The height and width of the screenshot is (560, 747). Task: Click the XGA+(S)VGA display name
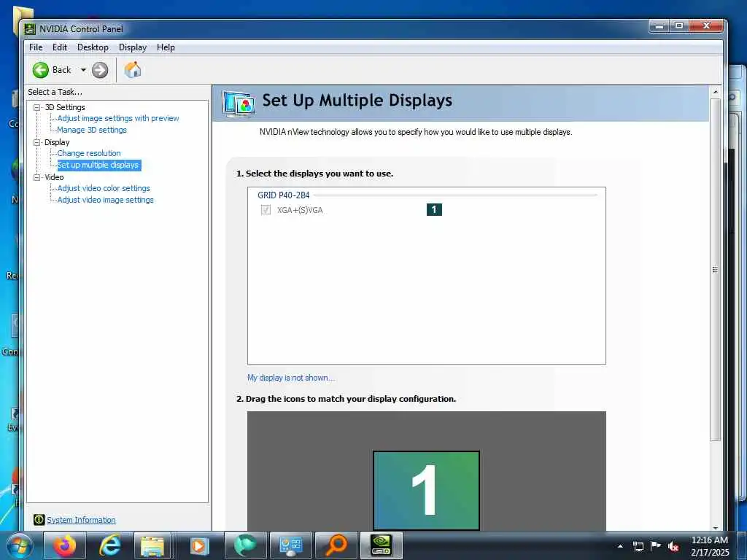(x=300, y=210)
